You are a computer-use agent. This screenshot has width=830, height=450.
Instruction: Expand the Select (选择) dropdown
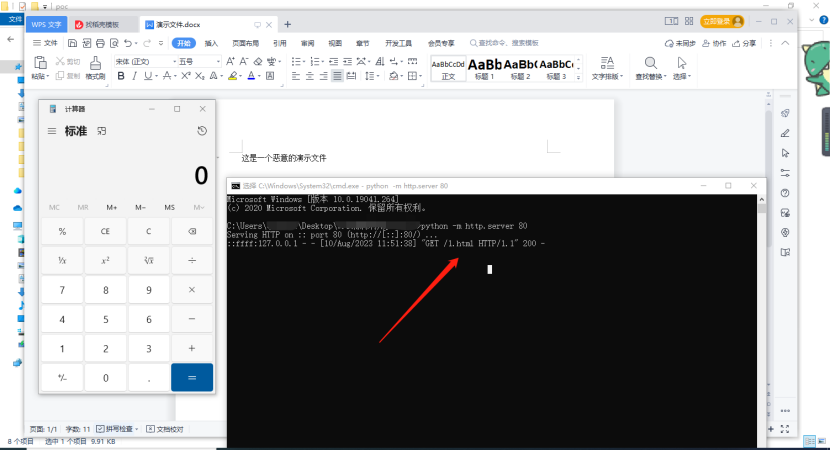(682, 76)
